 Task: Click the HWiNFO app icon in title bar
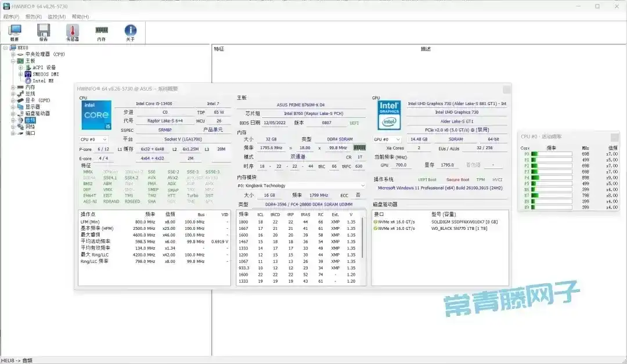click(x=6, y=6)
